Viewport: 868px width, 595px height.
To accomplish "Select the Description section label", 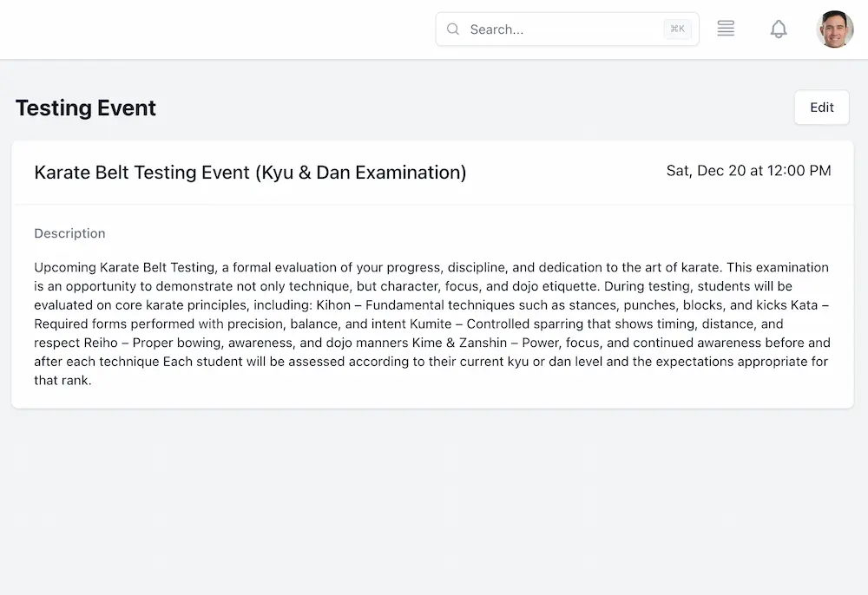I will 69,233.
